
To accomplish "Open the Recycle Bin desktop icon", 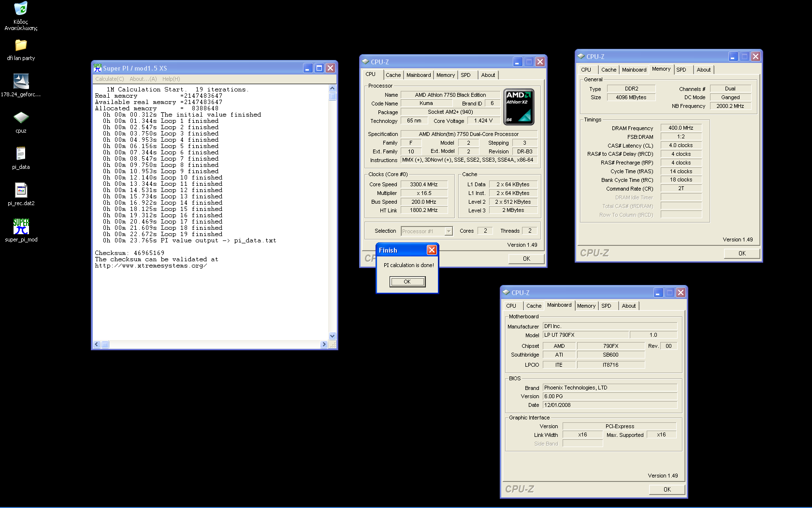I will click(x=21, y=9).
